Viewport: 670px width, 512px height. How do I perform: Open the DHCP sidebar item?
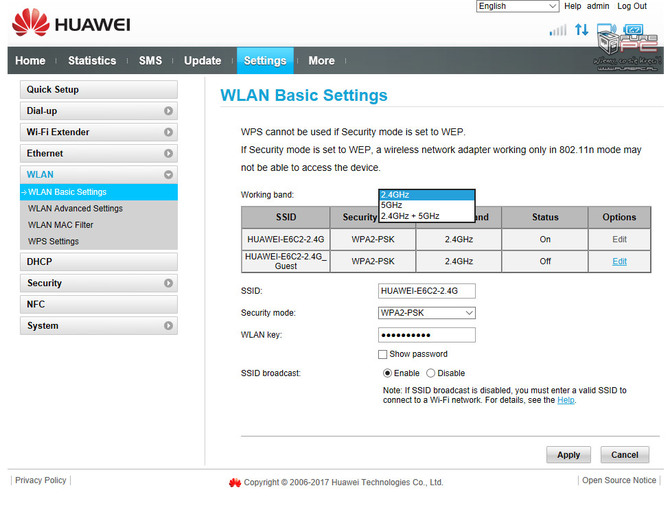click(x=99, y=262)
